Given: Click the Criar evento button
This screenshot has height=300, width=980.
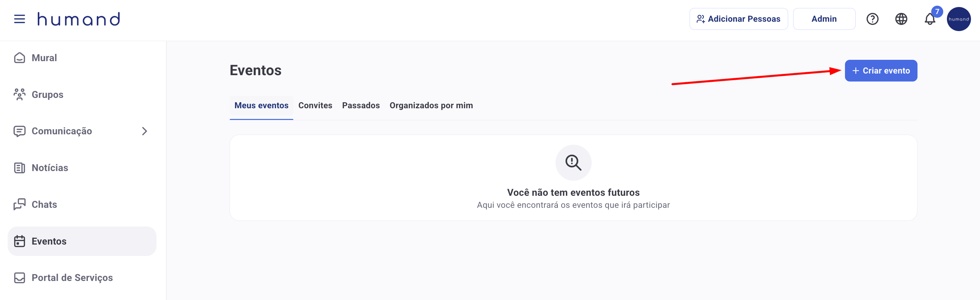Looking at the screenshot, I should point(881,71).
